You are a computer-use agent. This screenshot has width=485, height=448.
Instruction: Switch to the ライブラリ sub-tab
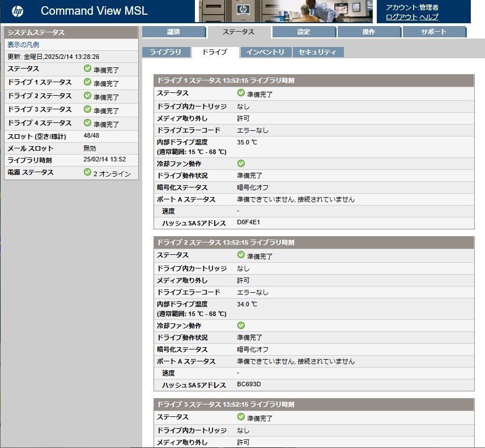(x=166, y=52)
